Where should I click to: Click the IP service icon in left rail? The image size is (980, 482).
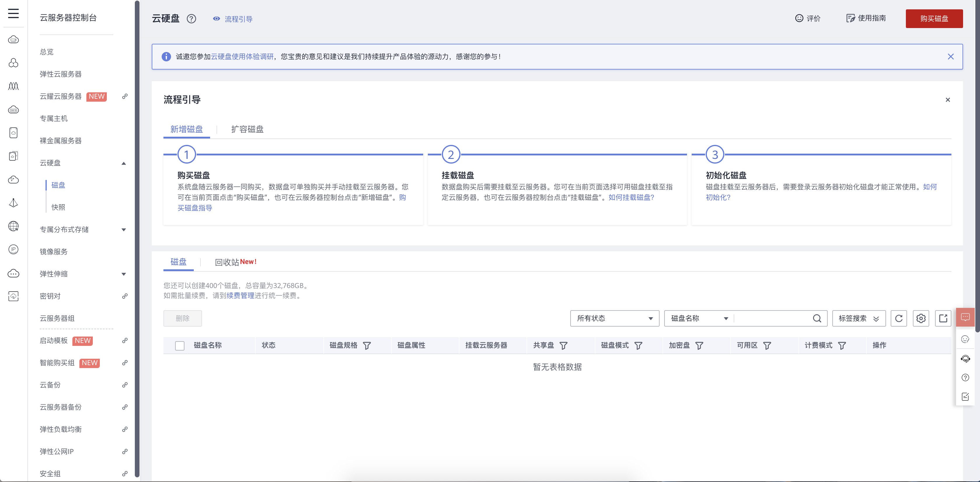click(x=13, y=249)
